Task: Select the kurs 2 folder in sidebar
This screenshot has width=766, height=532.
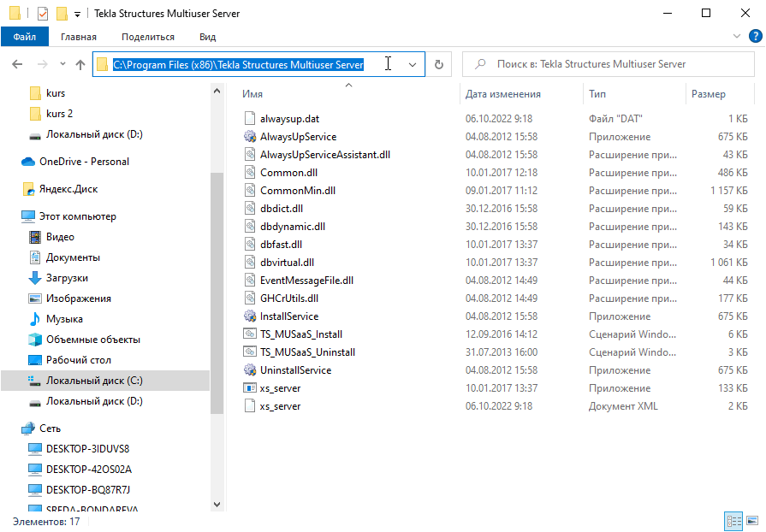Action: [x=59, y=114]
